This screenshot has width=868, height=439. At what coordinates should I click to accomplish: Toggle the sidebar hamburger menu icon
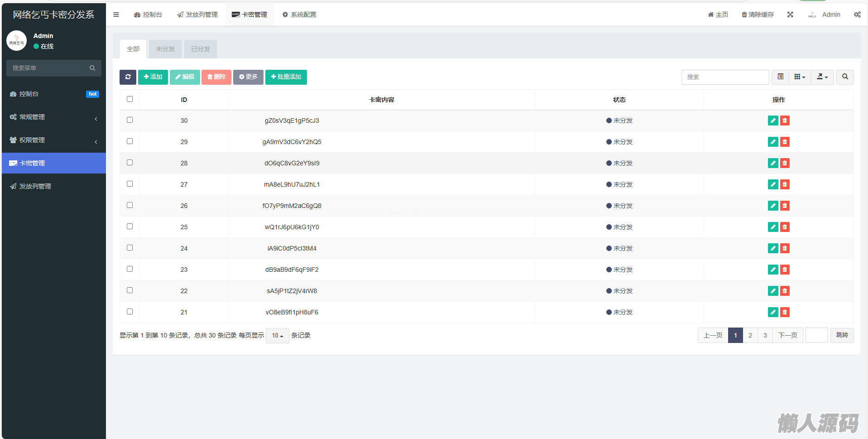116,14
